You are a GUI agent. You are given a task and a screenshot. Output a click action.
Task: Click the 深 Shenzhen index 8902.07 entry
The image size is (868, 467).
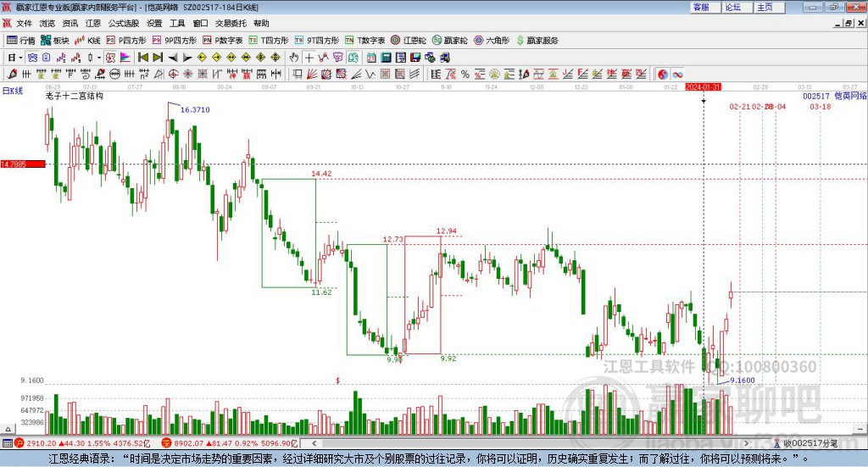[229, 443]
